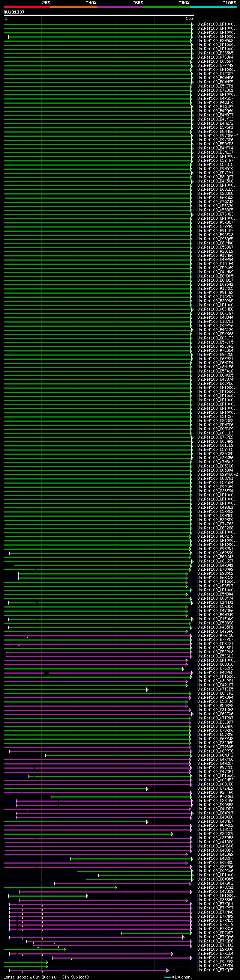Select the UniRef100_C7ZDC1 label
240x980 pixels.
point(215,90)
